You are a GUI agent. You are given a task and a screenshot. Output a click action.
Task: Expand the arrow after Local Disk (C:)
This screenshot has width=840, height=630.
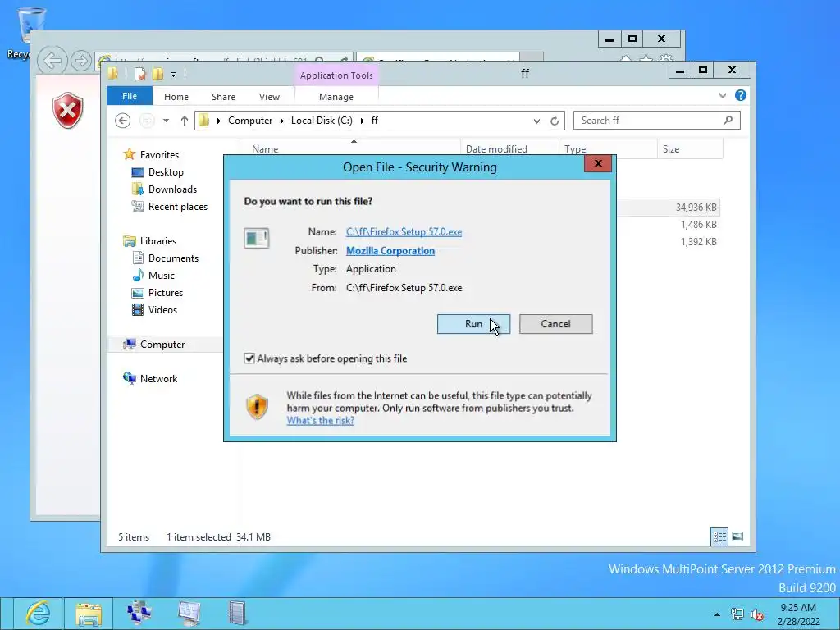(362, 121)
